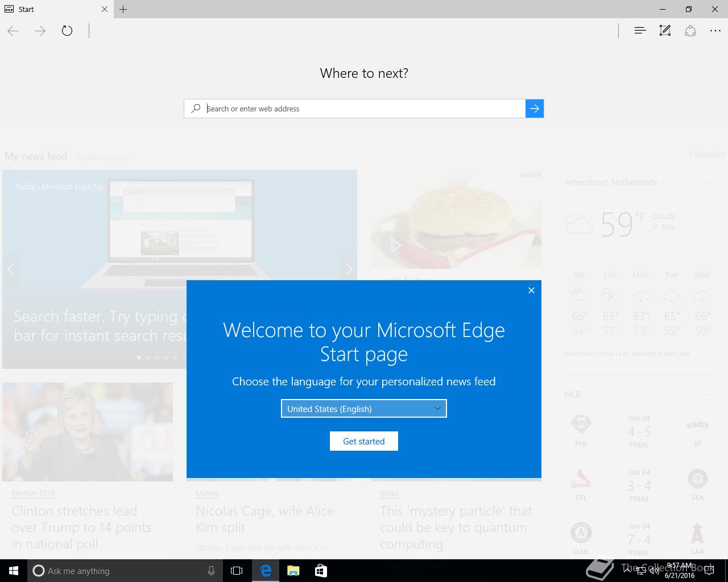Open the MLB card options ellipsis

click(x=710, y=394)
